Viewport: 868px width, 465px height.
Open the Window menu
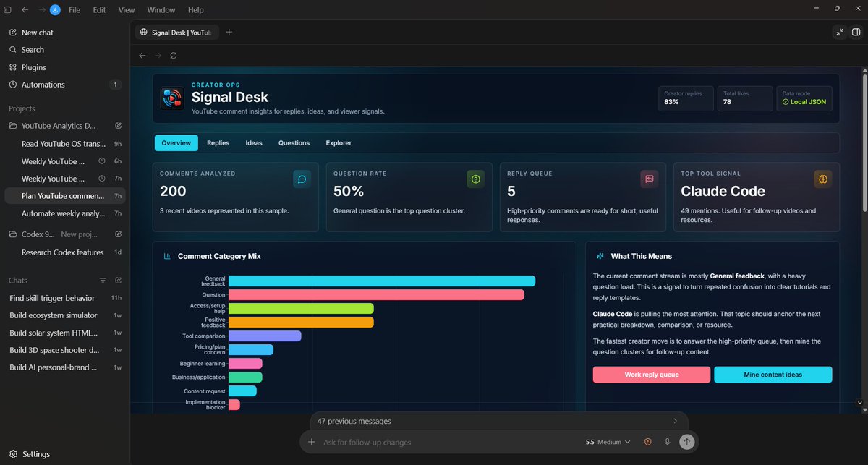coord(161,10)
